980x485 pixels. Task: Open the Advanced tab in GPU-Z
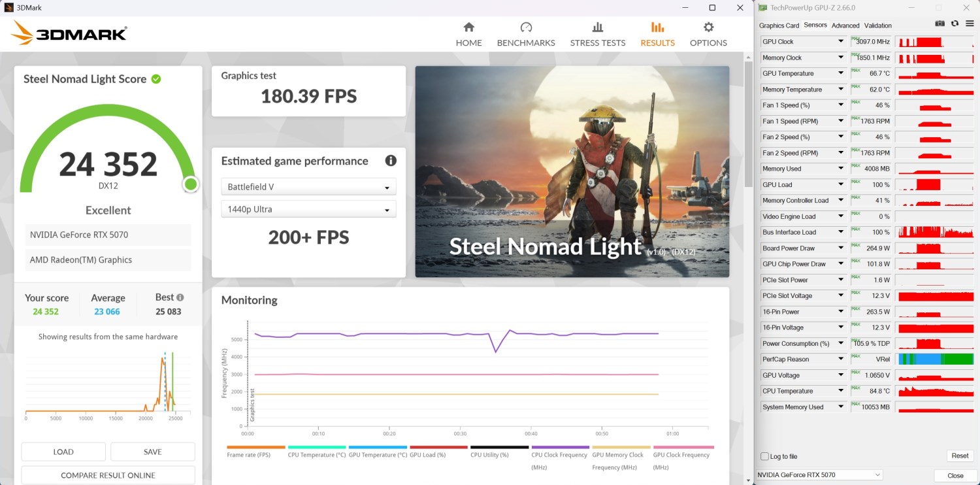point(845,25)
